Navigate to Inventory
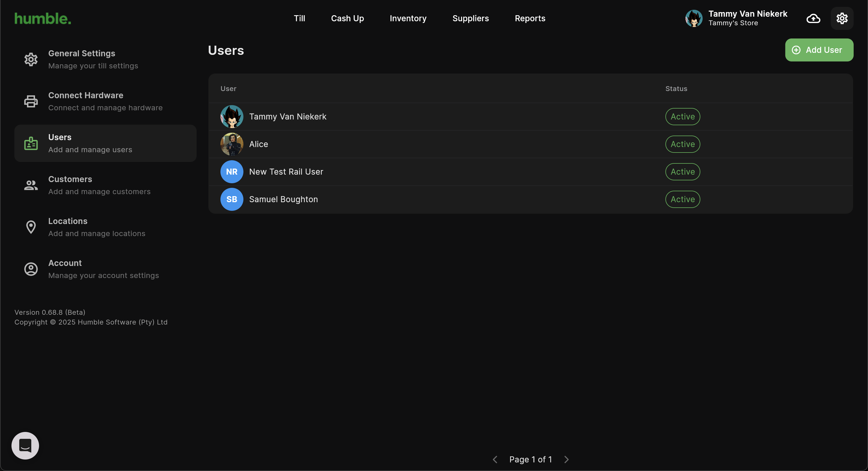 (x=408, y=18)
